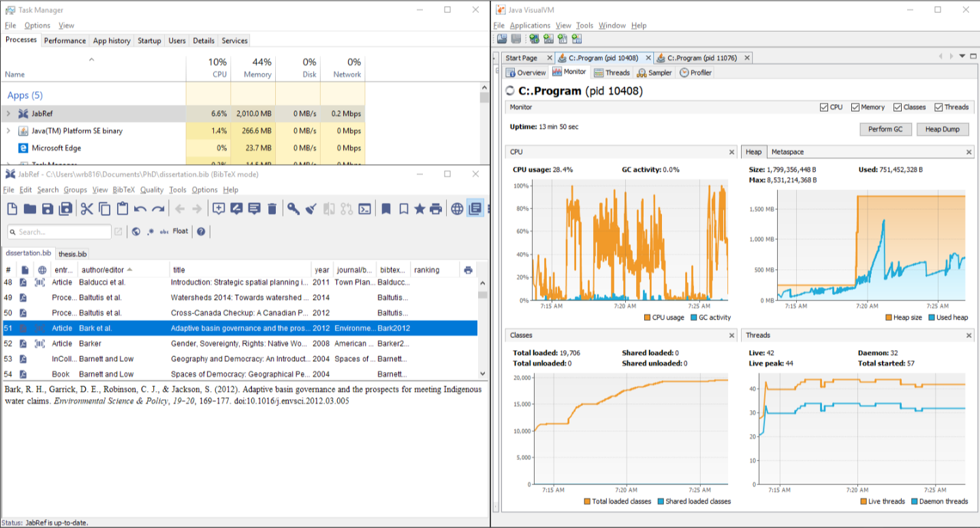The height and width of the screenshot is (528, 980).
Task: Click the Heap Dump button
Action: [x=943, y=129]
